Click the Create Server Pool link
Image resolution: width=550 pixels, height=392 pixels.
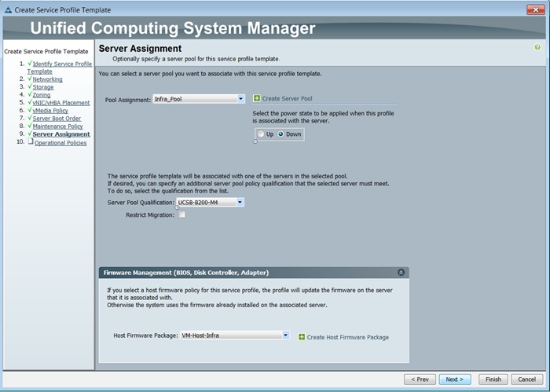click(287, 98)
